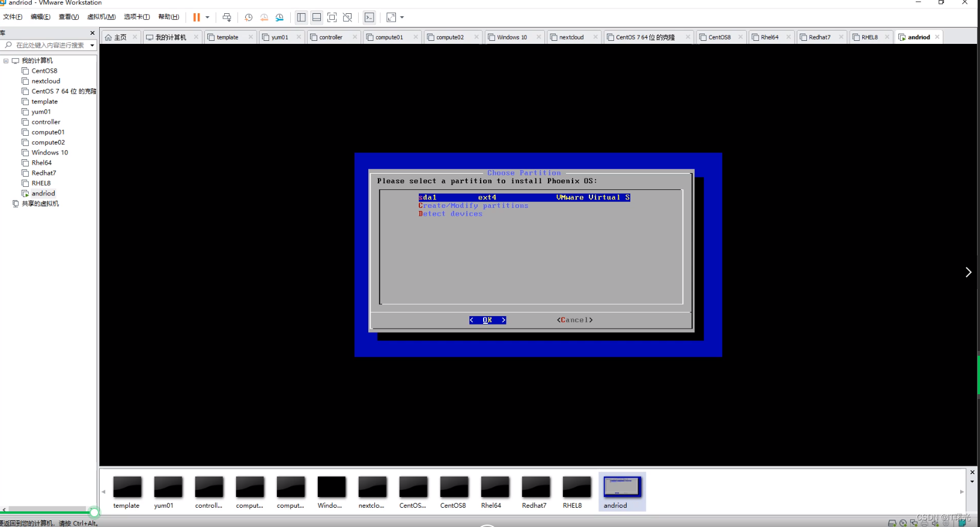This screenshot has width=980, height=527.
Task: Pause the virtual machine with the orange button
Action: pos(196,17)
